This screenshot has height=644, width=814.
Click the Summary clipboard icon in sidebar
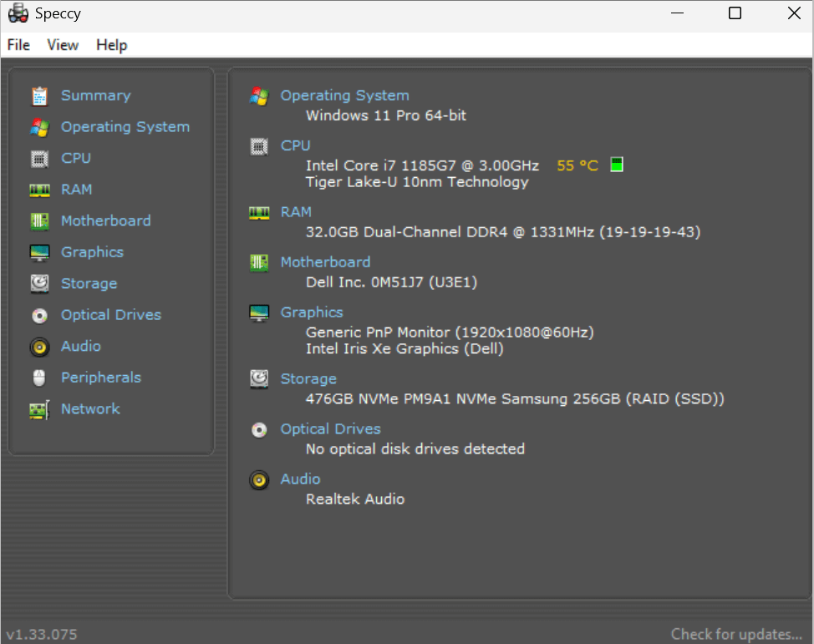coord(39,96)
